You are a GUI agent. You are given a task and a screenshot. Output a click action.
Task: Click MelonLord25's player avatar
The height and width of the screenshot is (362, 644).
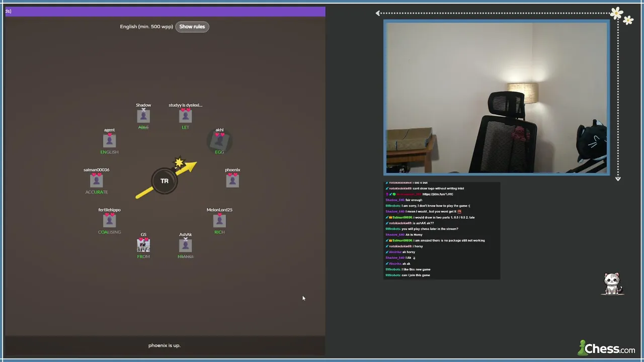pos(219,221)
